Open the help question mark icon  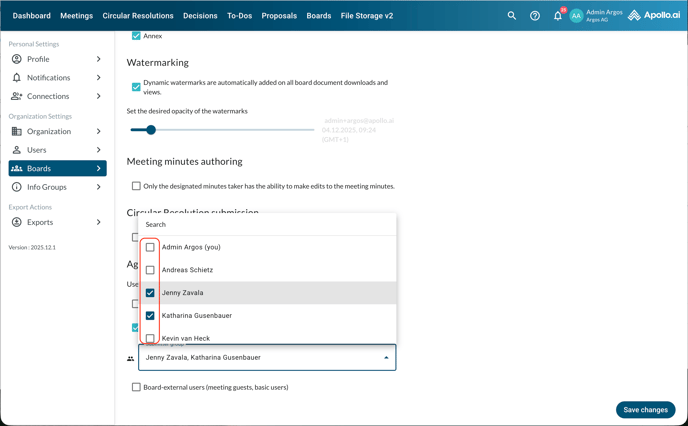tap(535, 16)
